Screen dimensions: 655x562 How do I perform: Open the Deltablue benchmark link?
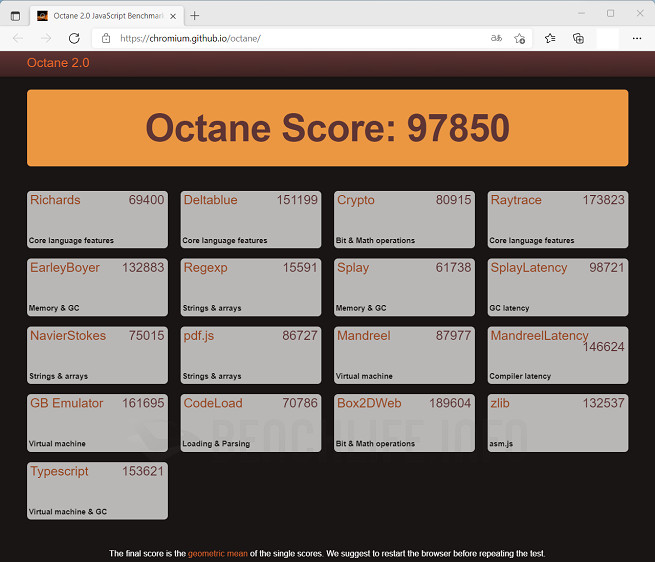[x=211, y=200]
